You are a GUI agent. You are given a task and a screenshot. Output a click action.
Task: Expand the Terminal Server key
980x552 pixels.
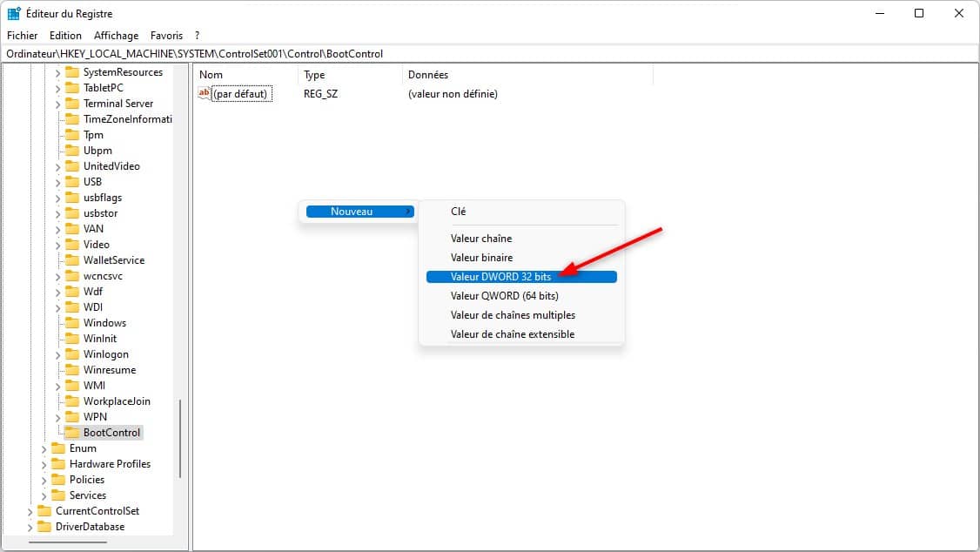point(57,104)
